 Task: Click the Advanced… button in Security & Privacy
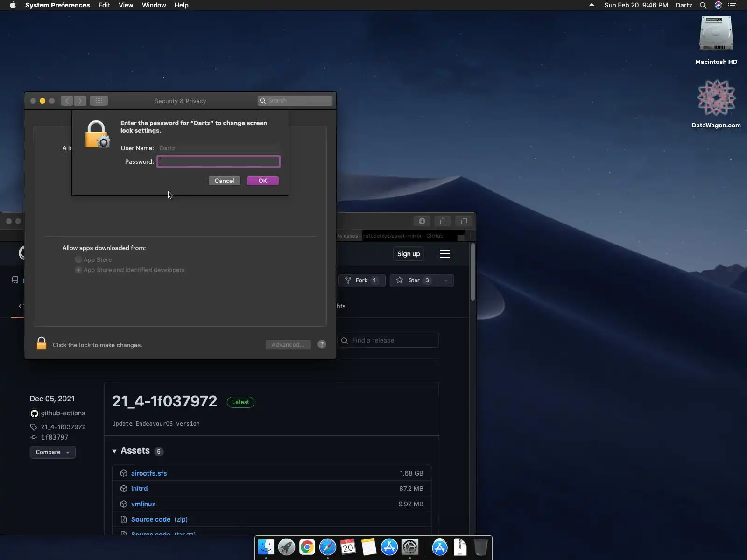[288, 344]
